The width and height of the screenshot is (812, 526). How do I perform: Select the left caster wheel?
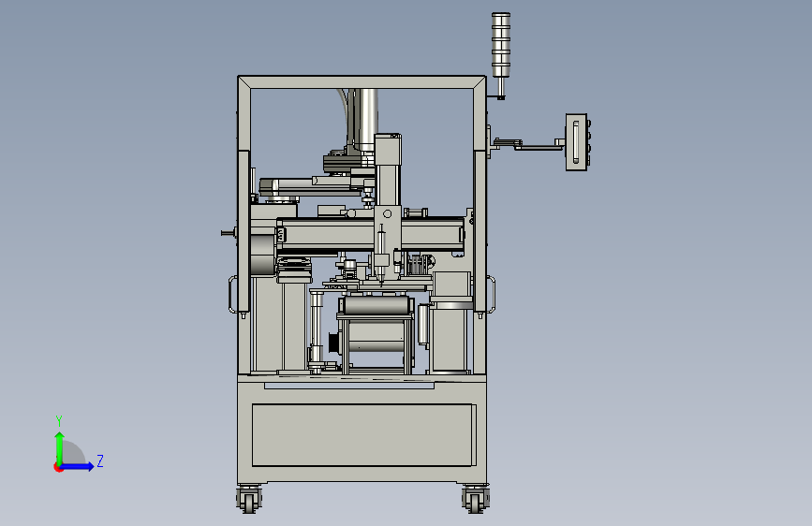point(249,500)
